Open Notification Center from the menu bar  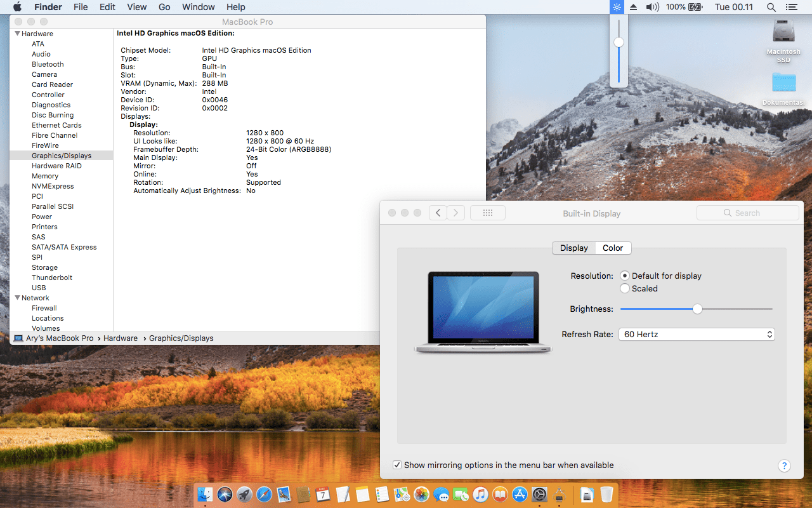[791, 7]
